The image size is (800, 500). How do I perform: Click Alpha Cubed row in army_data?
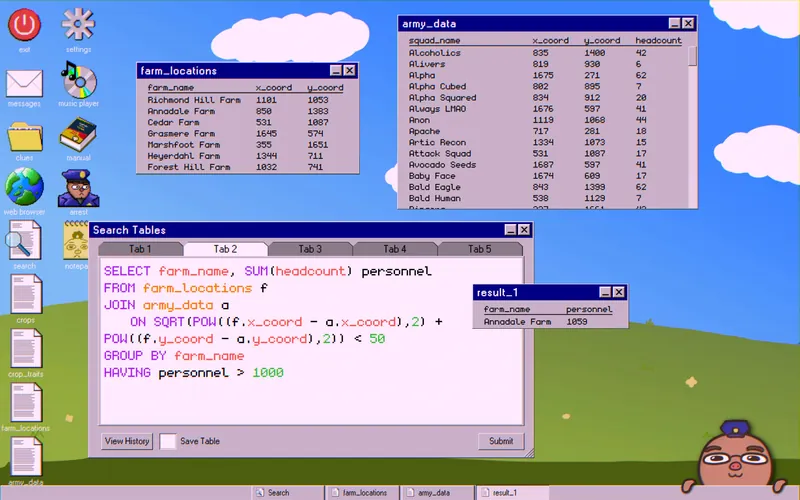pyautogui.click(x=545, y=87)
